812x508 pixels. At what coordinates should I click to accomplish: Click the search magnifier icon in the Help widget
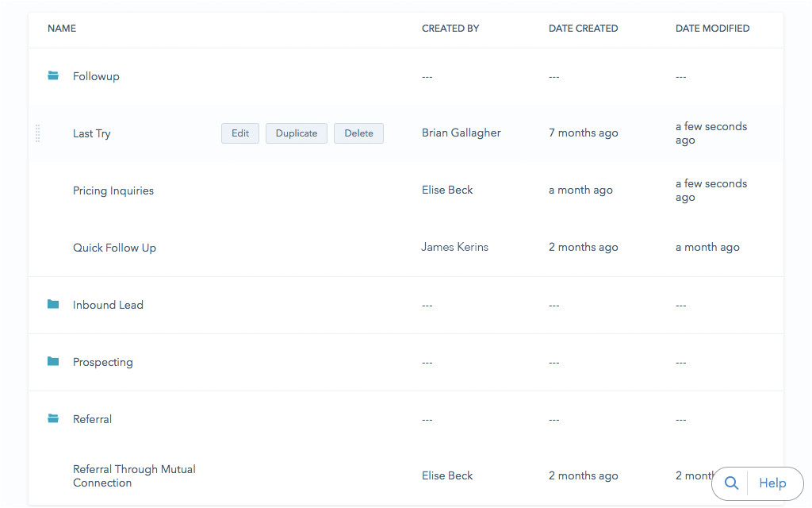coord(731,483)
